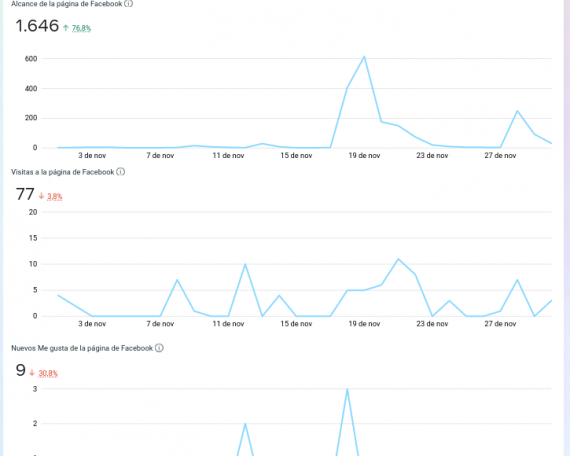Click '19 de nov' label on reach chart
Viewport: 570px width, 456px height.
point(364,156)
